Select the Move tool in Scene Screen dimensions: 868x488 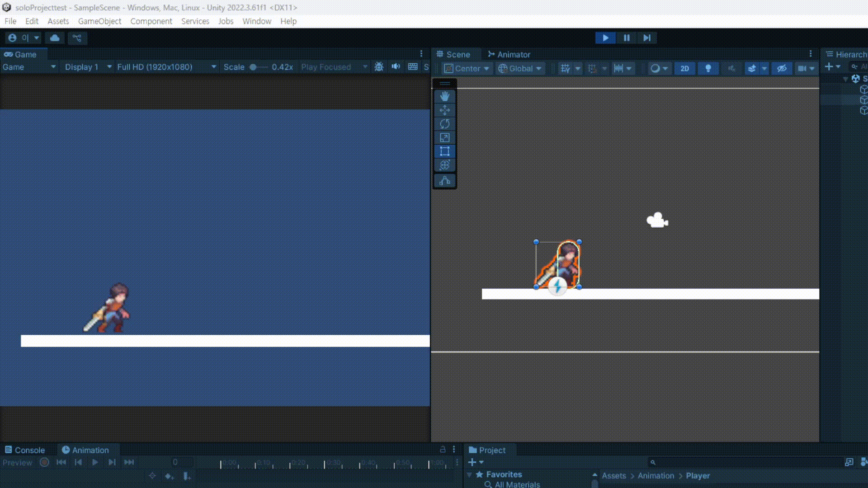pyautogui.click(x=444, y=110)
